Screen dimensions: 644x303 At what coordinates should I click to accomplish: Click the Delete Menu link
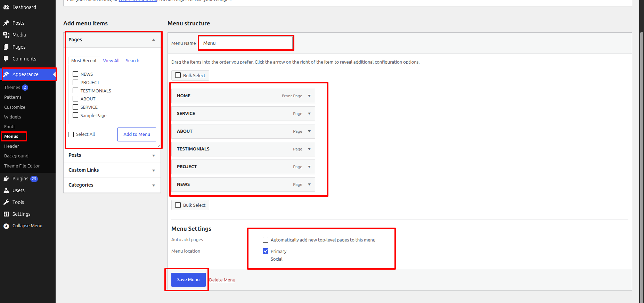pos(222,280)
